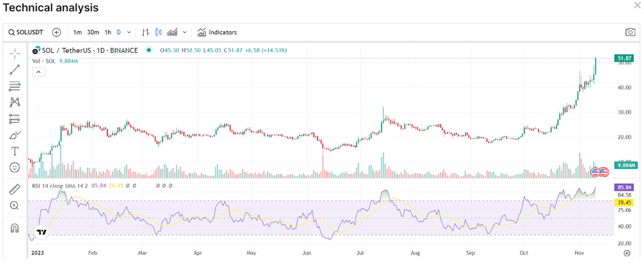Click the event flag icons near the volume bars
This screenshot has height=265, width=644.
599,171
